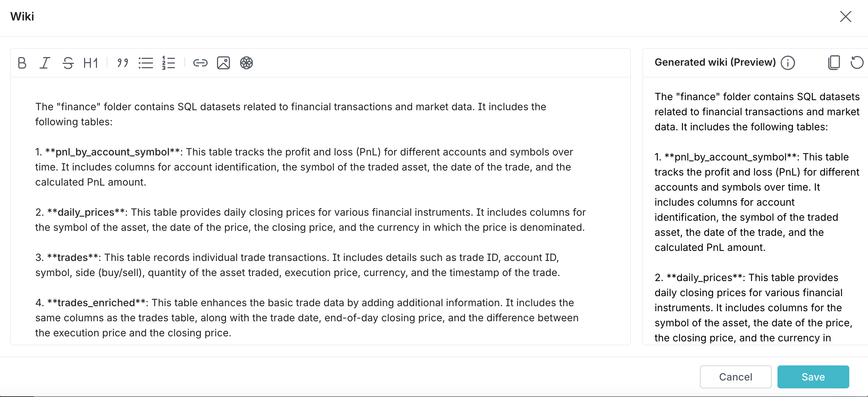
Task: Close the Wiki dialog
Action: coord(845,17)
